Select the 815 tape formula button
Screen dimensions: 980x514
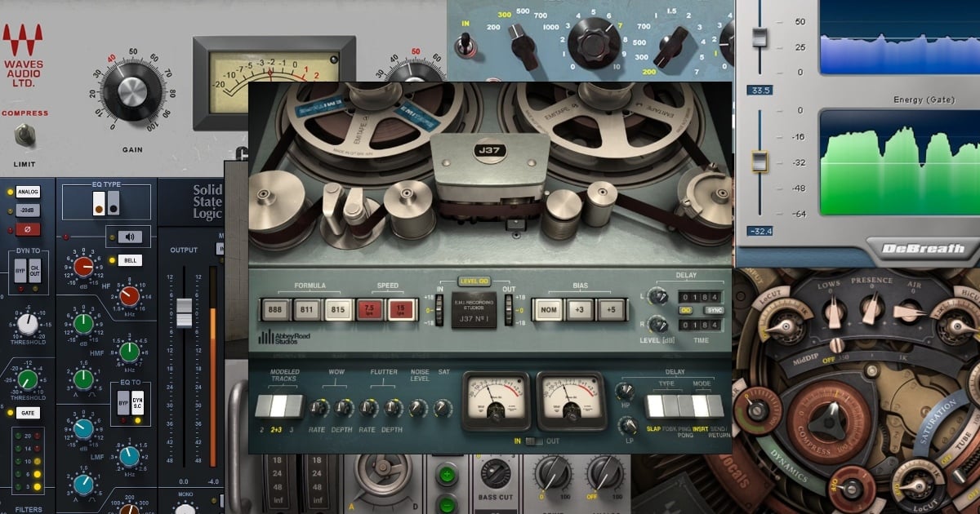pos(337,310)
